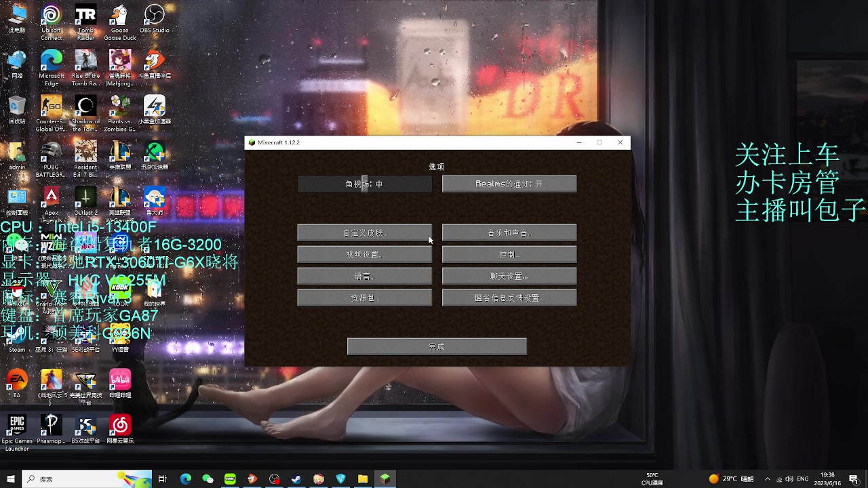This screenshot has height=488, width=868.
Task: Open Resource Packs (资源包) button
Action: (365, 298)
